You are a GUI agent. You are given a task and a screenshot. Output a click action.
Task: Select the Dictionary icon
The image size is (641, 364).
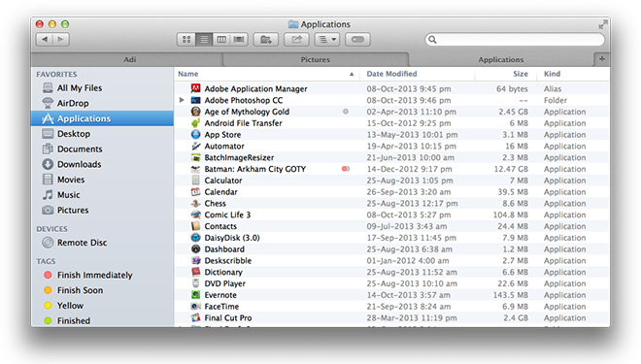point(196,272)
